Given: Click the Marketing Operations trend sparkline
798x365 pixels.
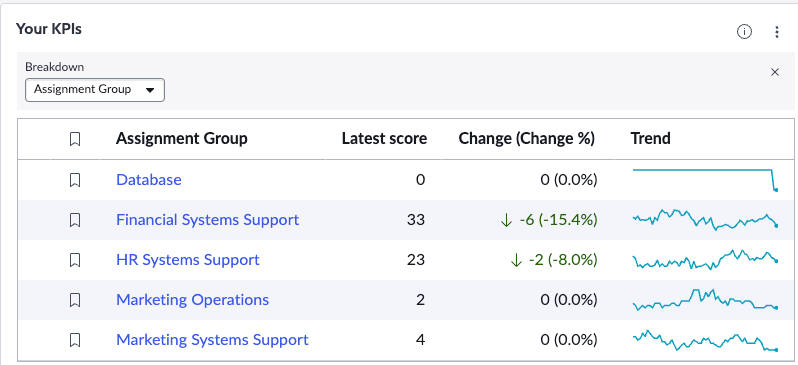Looking at the screenshot, I should (x=705, y=300).
